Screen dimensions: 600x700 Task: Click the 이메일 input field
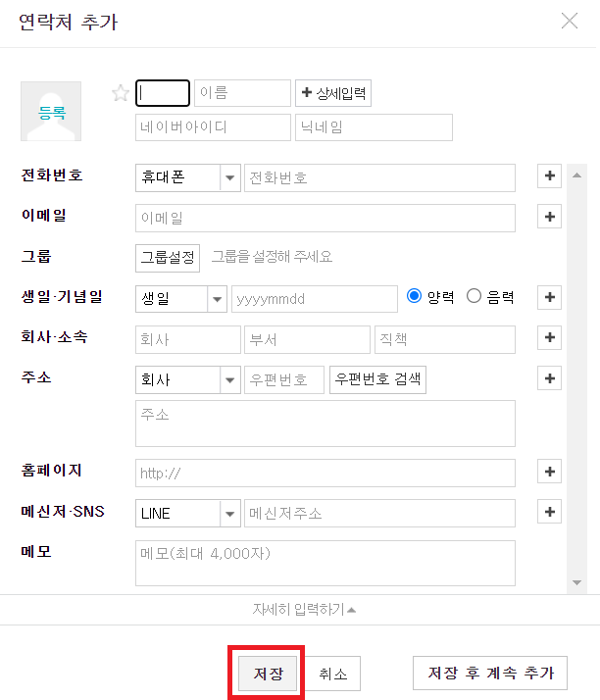(x=325, y=218)
